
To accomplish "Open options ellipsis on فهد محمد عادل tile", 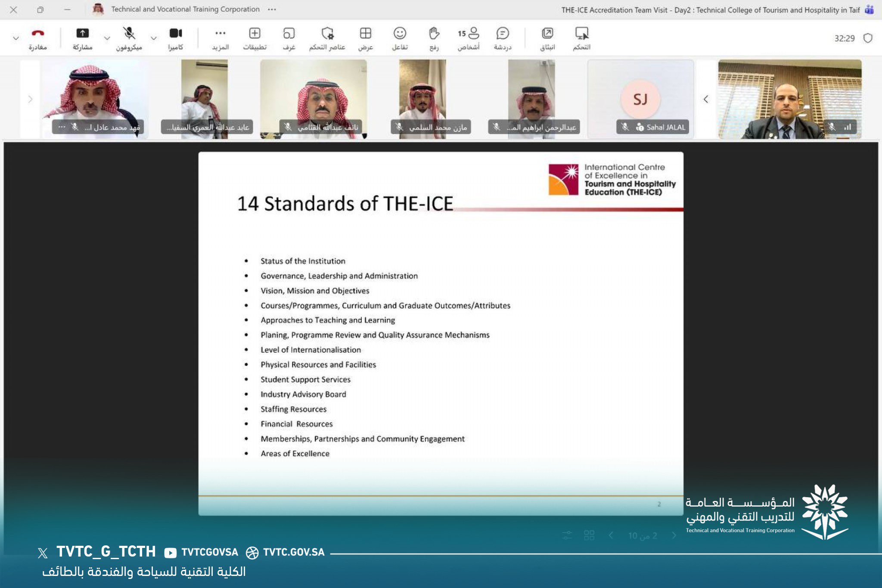I will click(x=62, y=127).
